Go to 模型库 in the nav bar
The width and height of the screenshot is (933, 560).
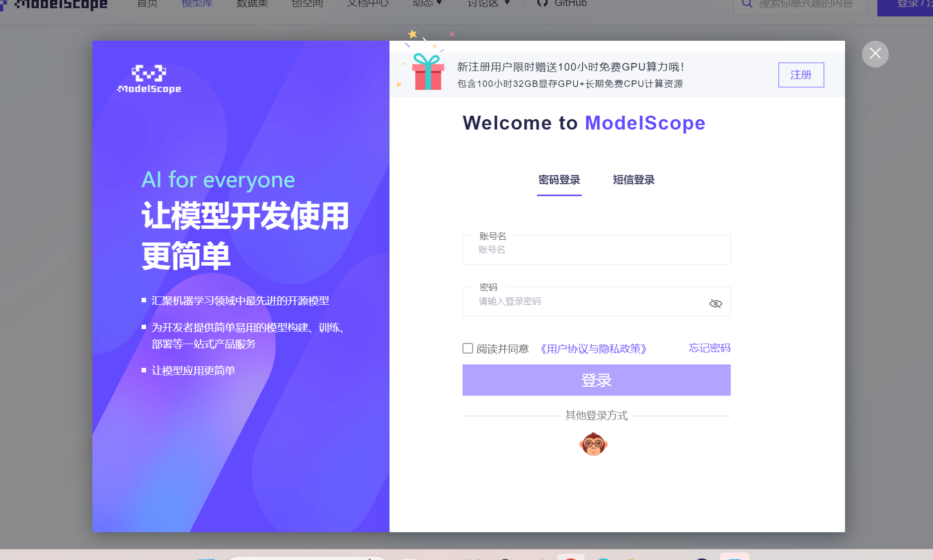coord(197,3)
